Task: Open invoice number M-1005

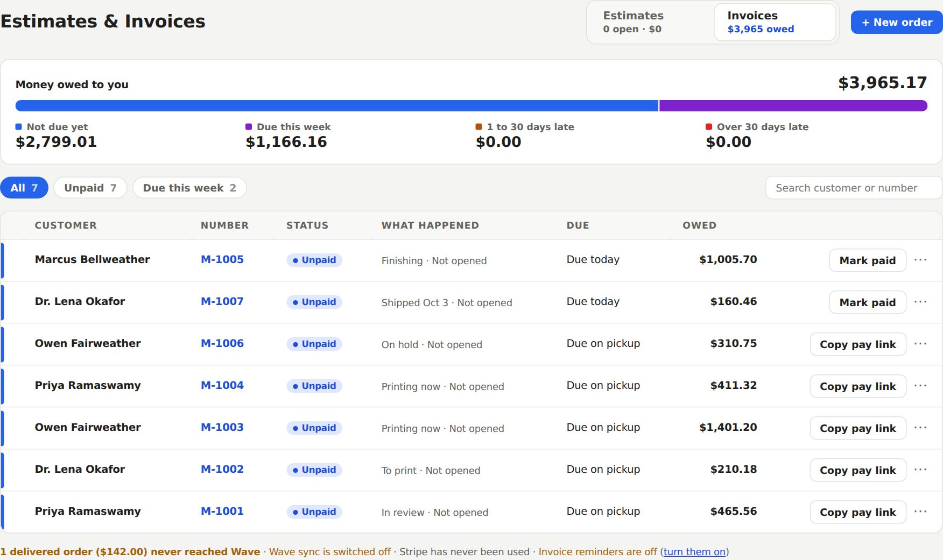Action: [222, 259]
